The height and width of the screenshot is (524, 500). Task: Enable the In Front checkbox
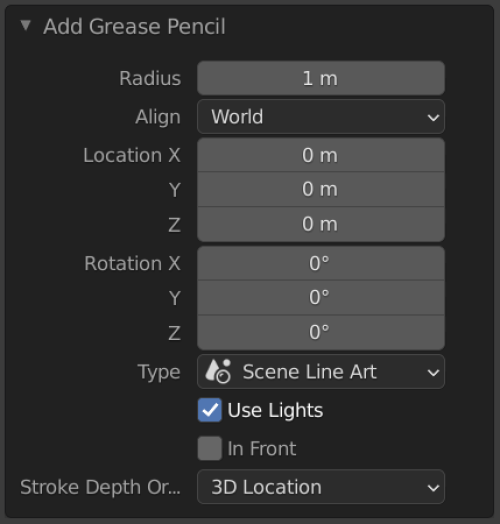210,448
